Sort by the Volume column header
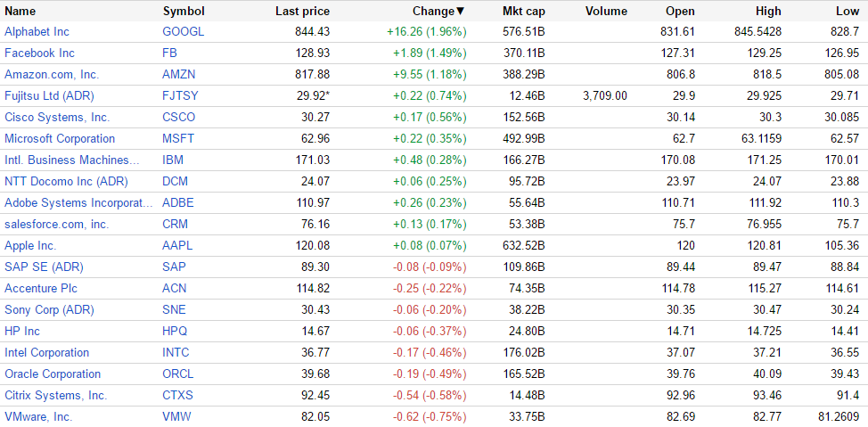Screen dimensions: 868x427 tap(606, 12)
